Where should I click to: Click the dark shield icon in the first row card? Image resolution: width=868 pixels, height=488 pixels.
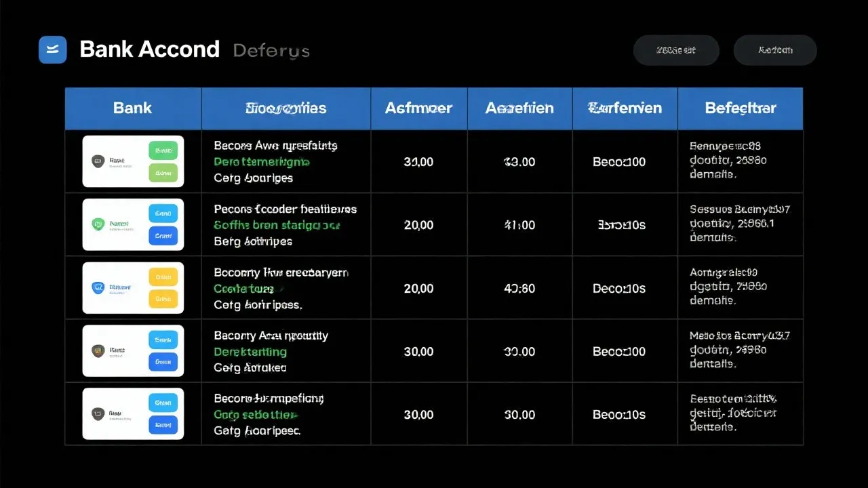98,161
